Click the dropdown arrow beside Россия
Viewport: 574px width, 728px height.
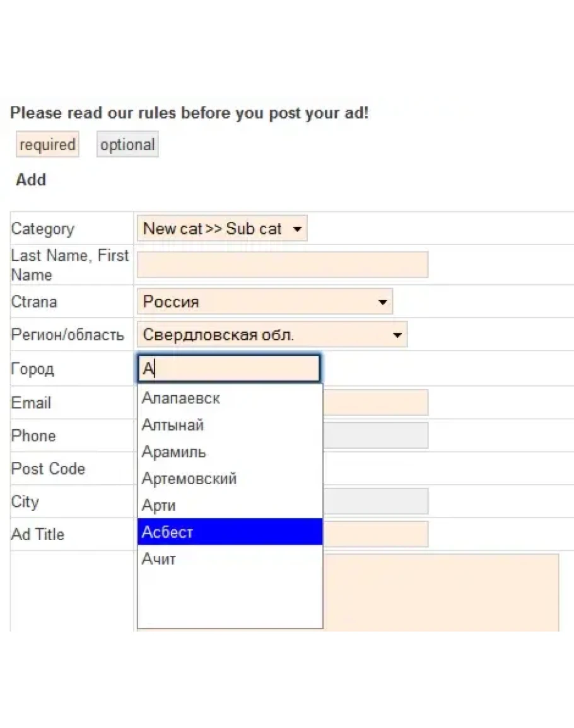(382, 303)
